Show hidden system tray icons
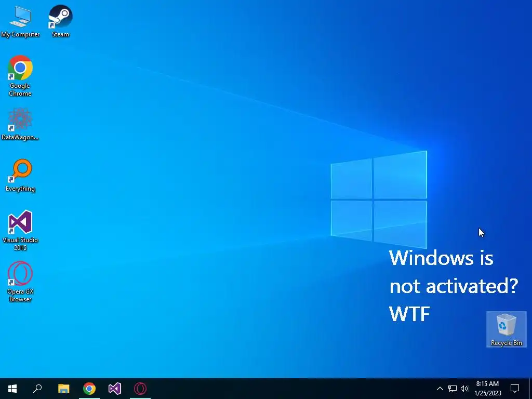The image size is (532, 399). point(440,389)
